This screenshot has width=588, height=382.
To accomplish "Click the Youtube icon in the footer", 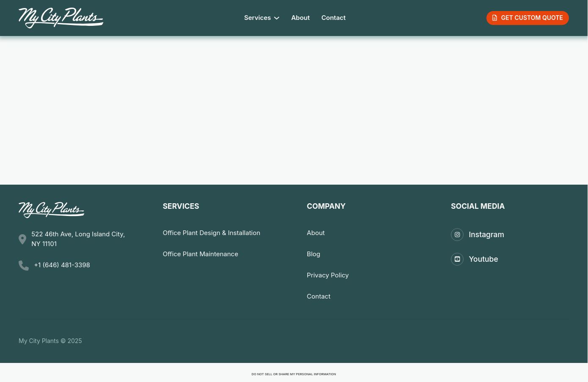I will (457, 259).
